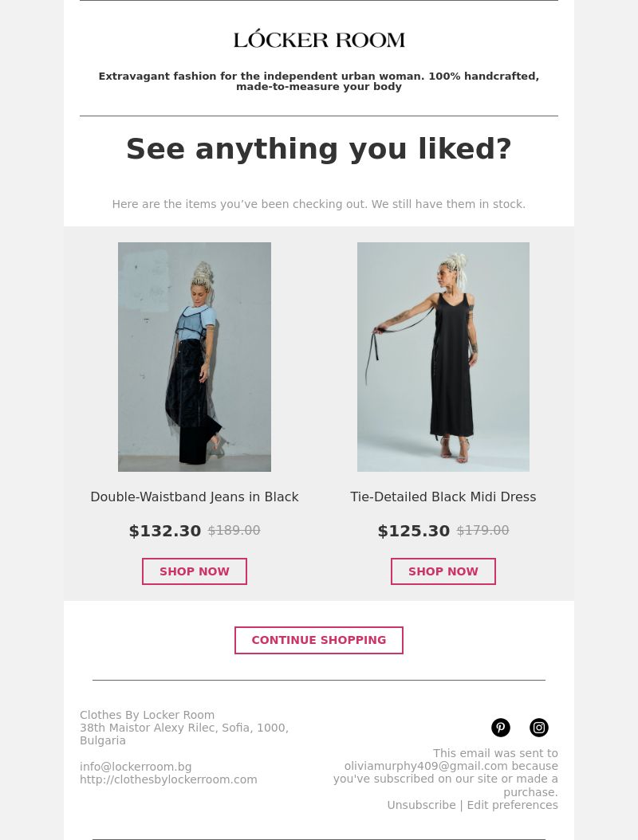Click the Extravagant fashion tagline text

click(319, 81)
